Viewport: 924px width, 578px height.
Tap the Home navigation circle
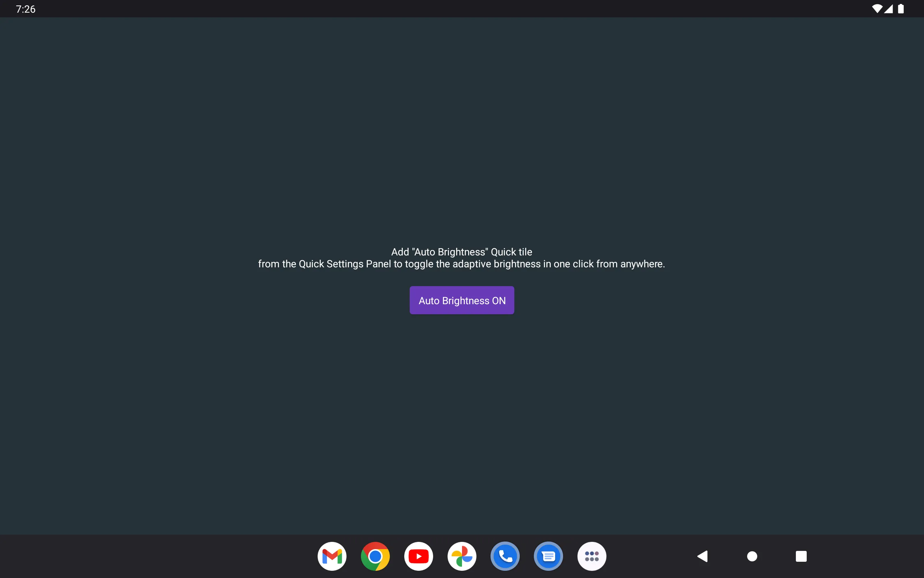[752, 556]
